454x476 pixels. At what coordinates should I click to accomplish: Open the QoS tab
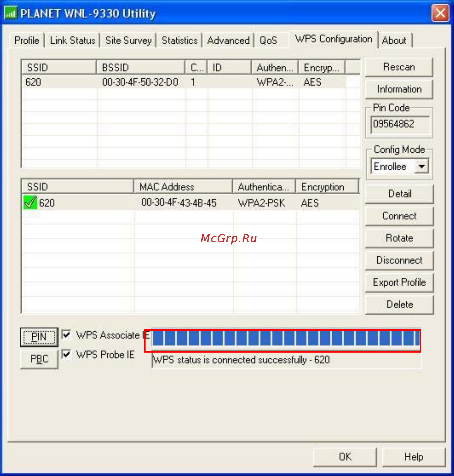point(268,40)
